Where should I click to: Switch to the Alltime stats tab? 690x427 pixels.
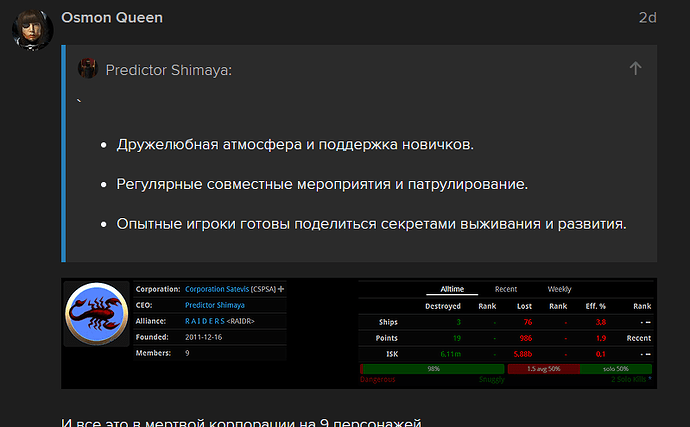click(x=452, y=289)
